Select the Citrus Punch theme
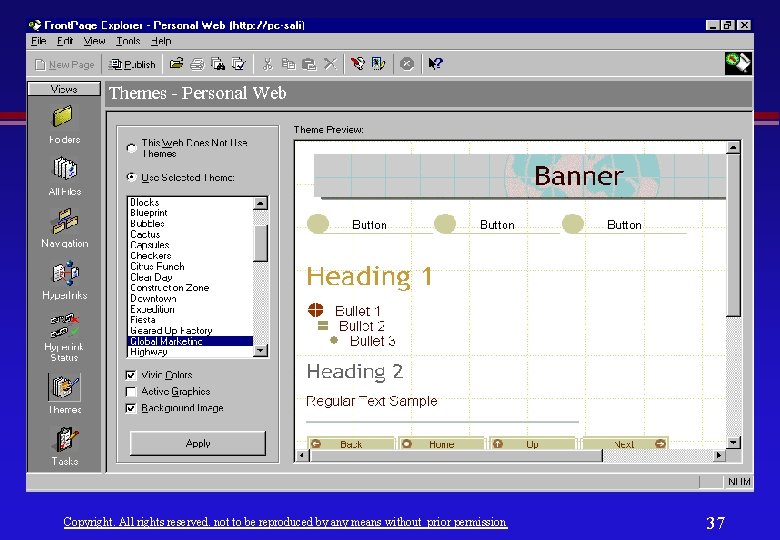Viewport: 780px width, 540px height. (x=191, y=267)
